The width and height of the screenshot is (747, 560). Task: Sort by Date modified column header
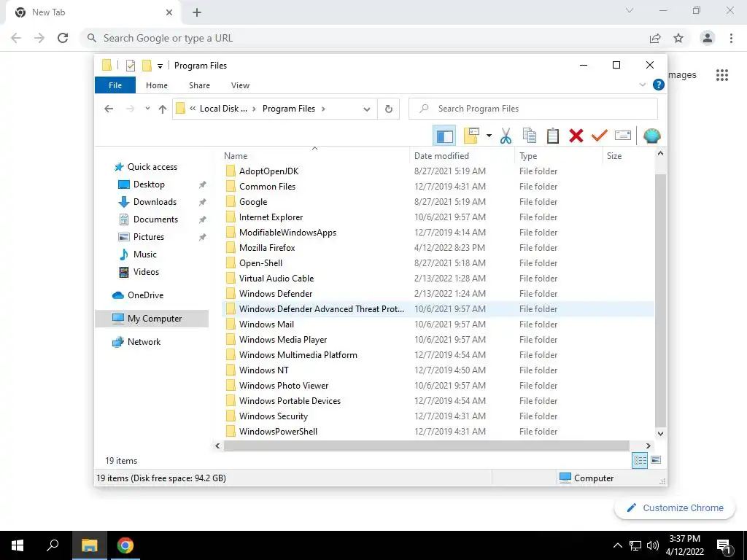pos(462,156)
